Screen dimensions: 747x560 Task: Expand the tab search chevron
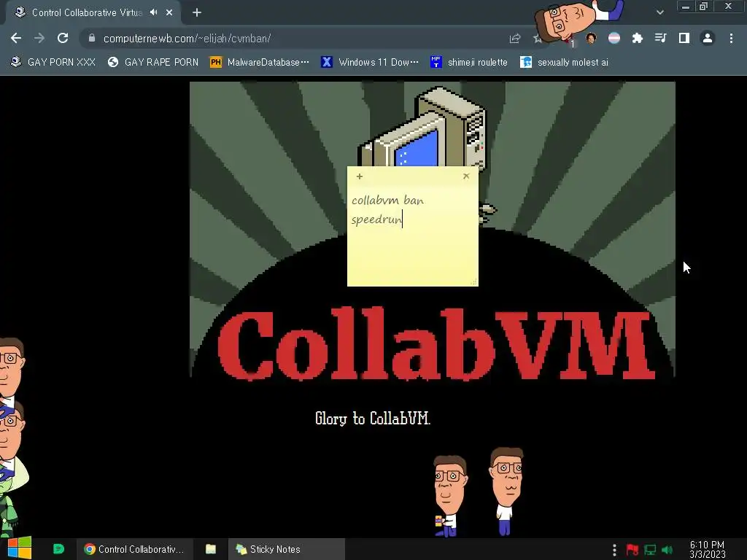pos(659,12)
